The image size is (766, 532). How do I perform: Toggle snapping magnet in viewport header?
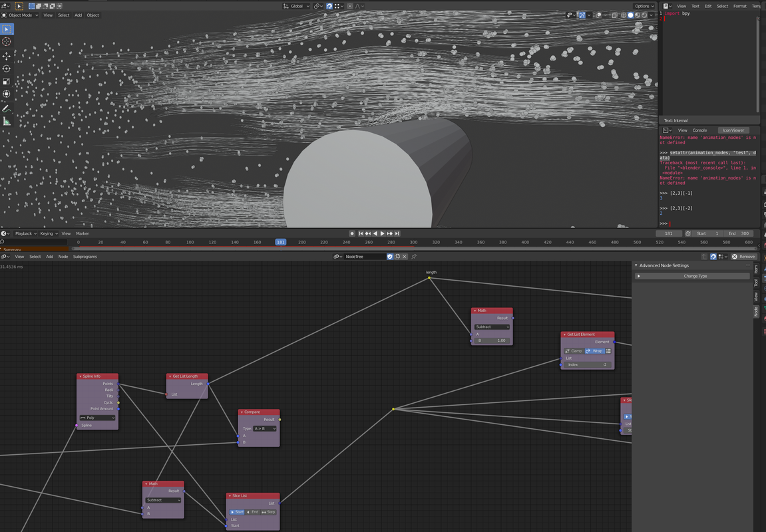(329, 7)
